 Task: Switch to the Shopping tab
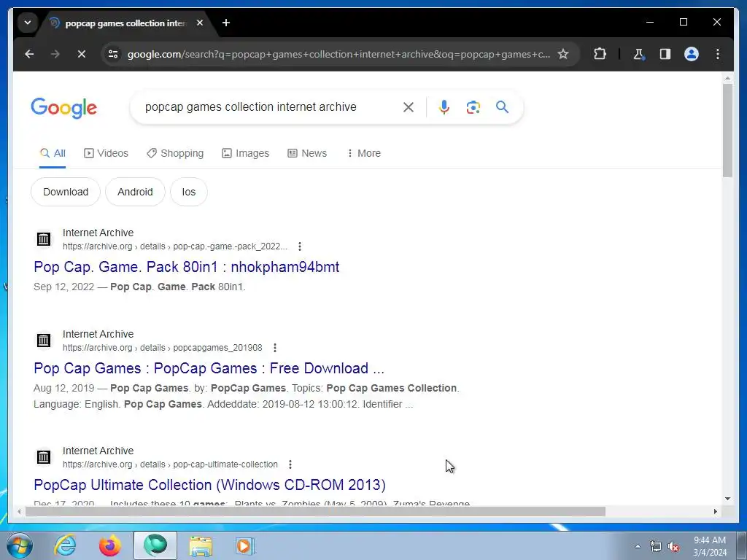click(x=175, y=153)
